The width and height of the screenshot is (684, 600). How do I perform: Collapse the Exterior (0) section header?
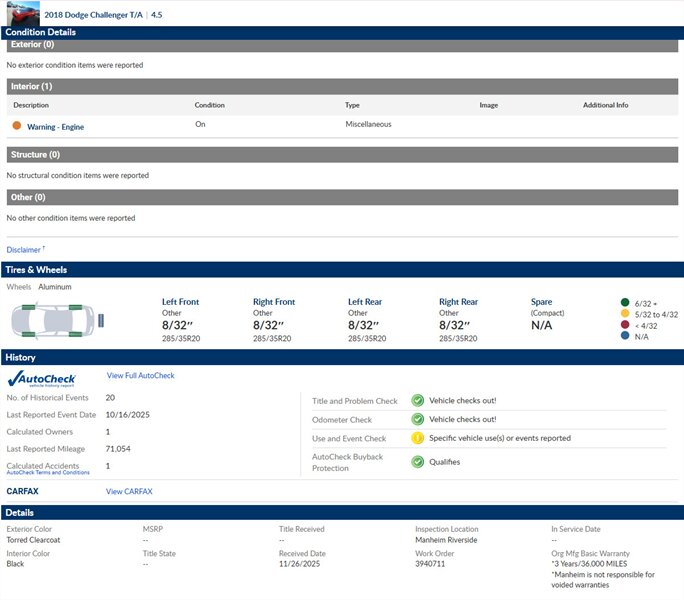[x=342, y=45]
